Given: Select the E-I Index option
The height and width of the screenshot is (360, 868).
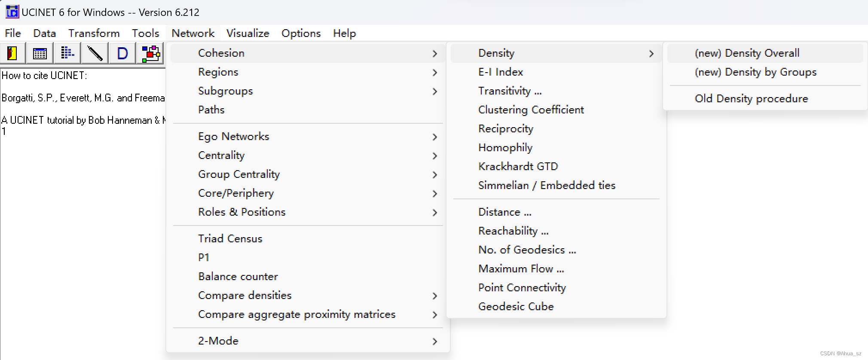Looking at the screenshot, I should coord(501,72).
